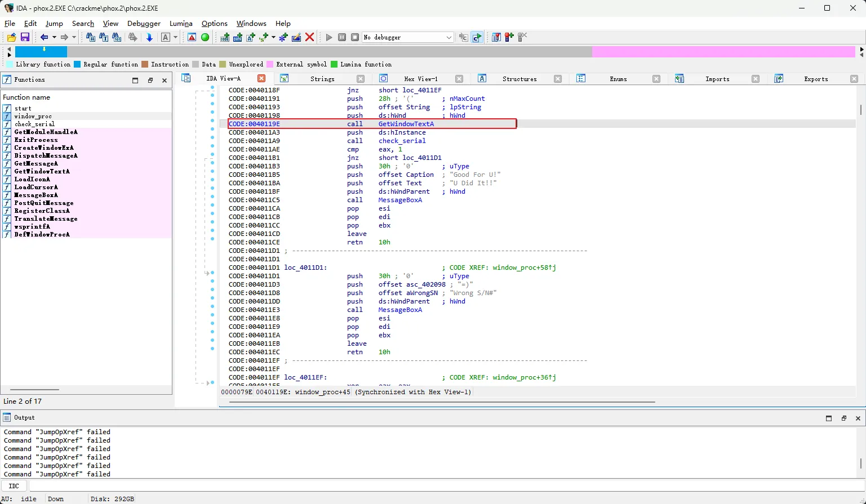Switch to the Hex View-1 tab

coord(421,79)
